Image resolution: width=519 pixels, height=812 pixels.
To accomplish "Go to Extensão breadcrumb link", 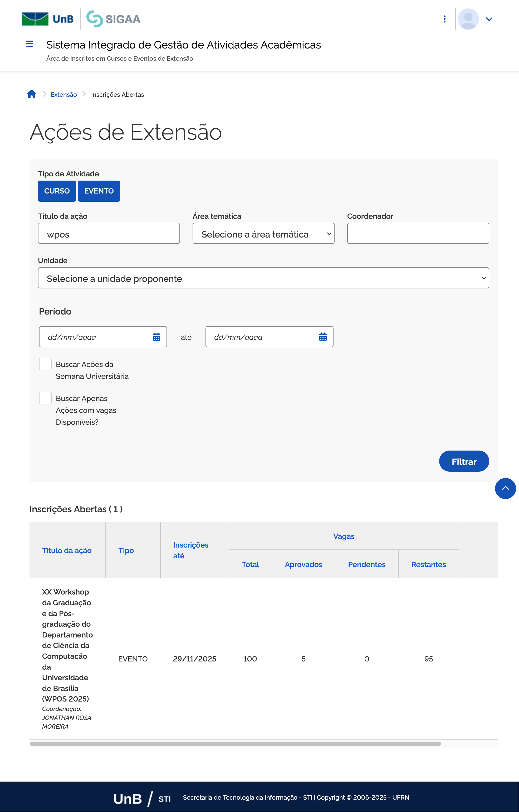I will pos(64,95).
